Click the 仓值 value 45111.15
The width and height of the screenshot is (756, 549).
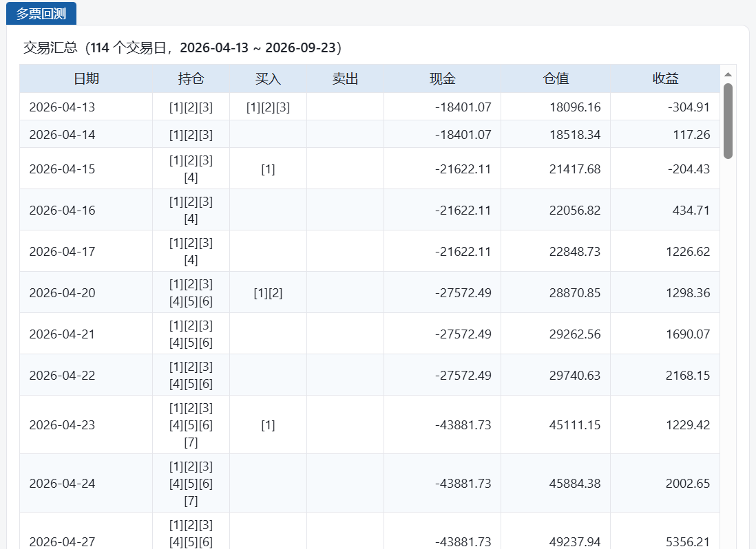(x=575, y=424)
